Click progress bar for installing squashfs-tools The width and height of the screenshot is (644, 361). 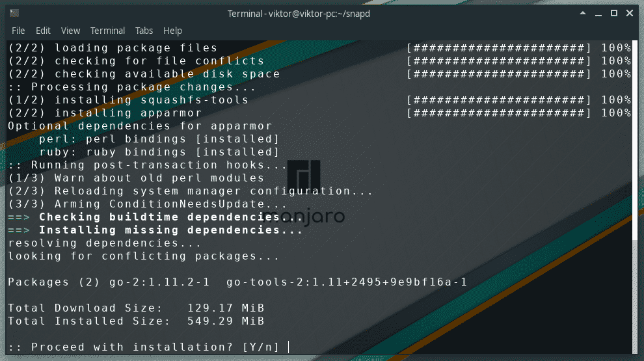pos(499,100)
